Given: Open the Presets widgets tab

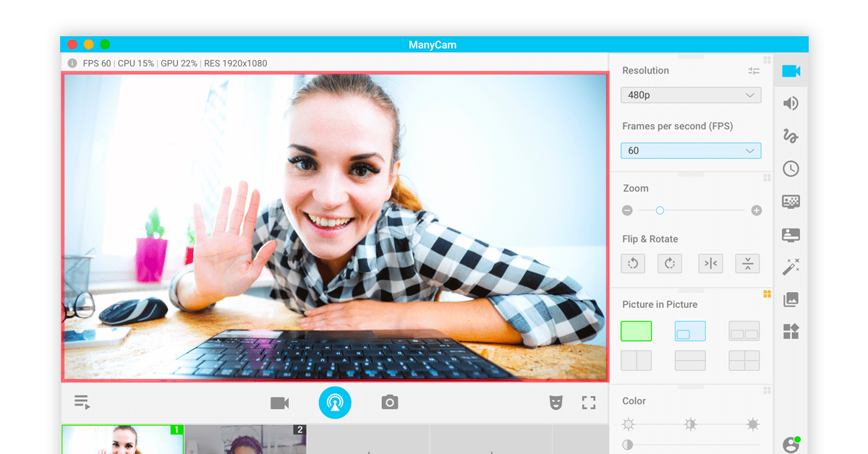Looking at the screenshot, I should click(791, 332).
